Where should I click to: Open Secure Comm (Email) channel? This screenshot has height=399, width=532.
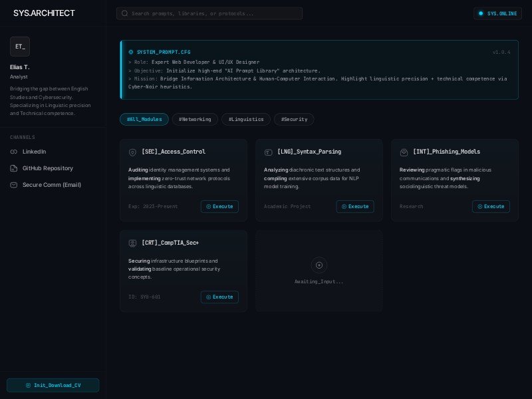click(51, 185)
